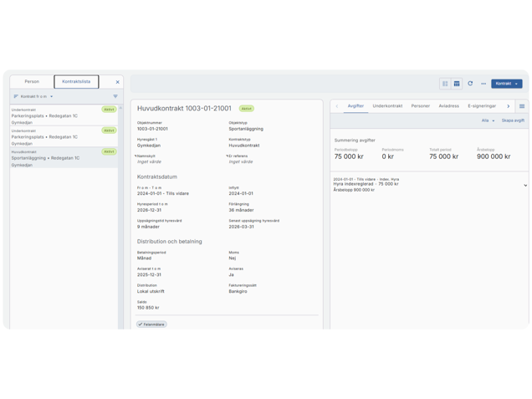The image size is (532, 399).
Task: Switch to the Person tab
Action: [32, 81]
